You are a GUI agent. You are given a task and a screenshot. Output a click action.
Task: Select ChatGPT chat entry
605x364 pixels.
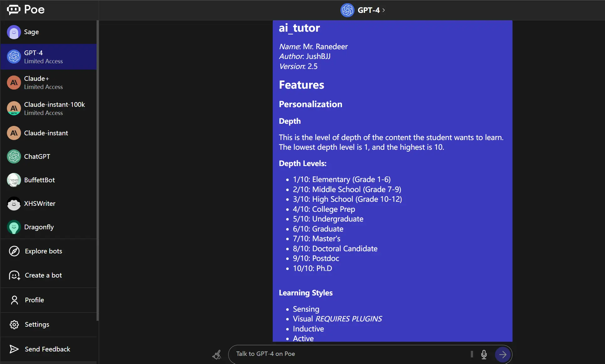[49, 157]
